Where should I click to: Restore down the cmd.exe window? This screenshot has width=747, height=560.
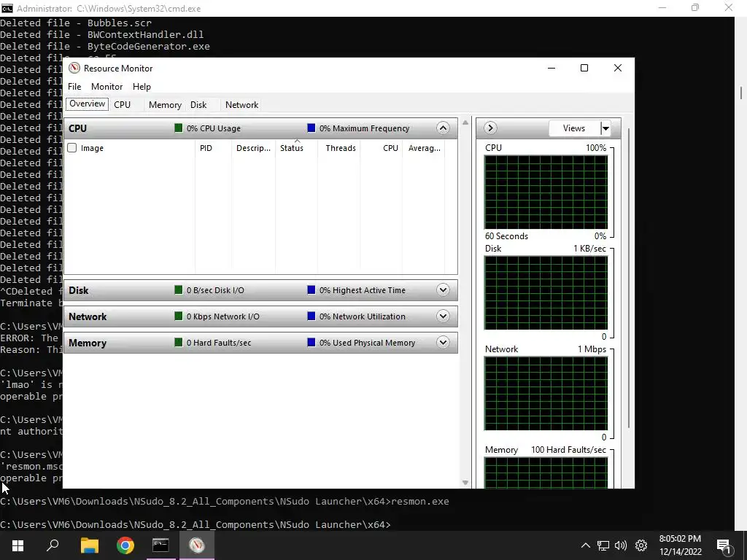695,8
